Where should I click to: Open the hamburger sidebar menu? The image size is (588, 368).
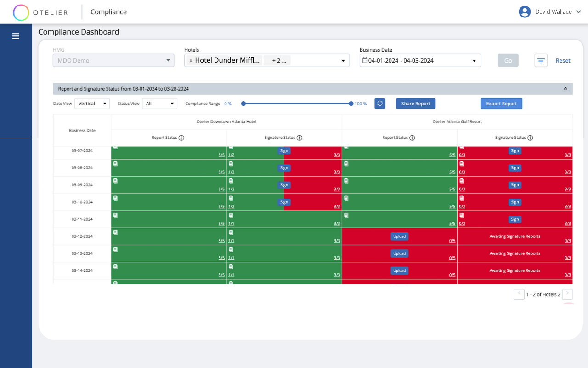coord(16,36)
